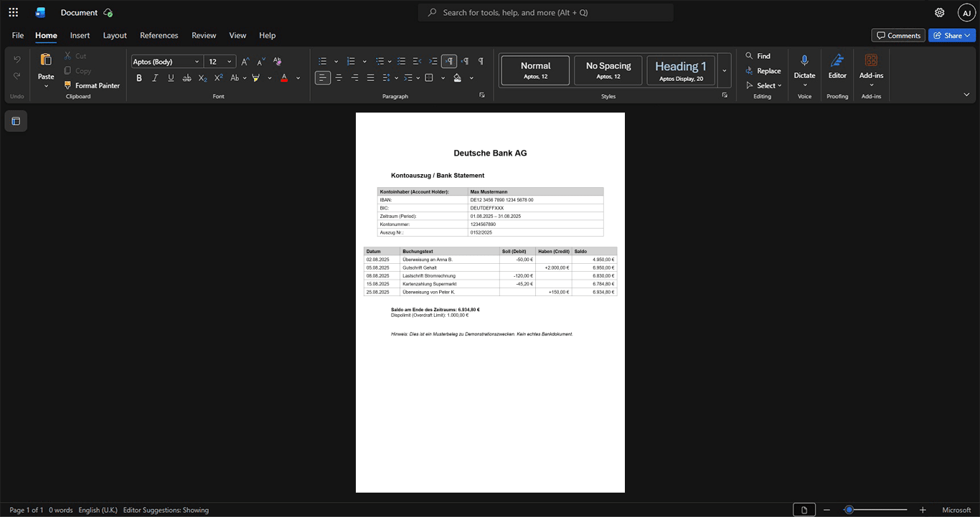Insert a multilevel list

click(380, 62)
